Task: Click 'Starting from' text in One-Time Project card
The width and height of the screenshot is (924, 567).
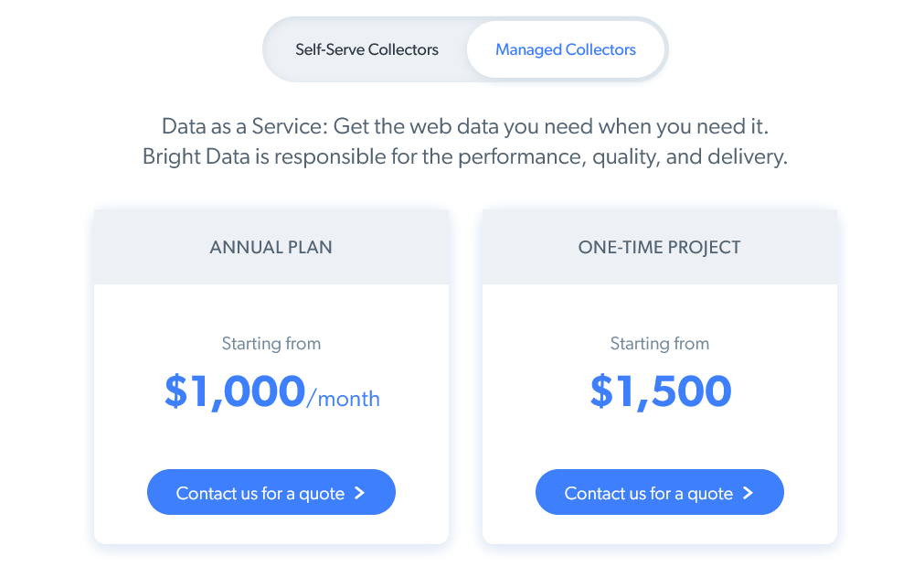Action: 659,344
